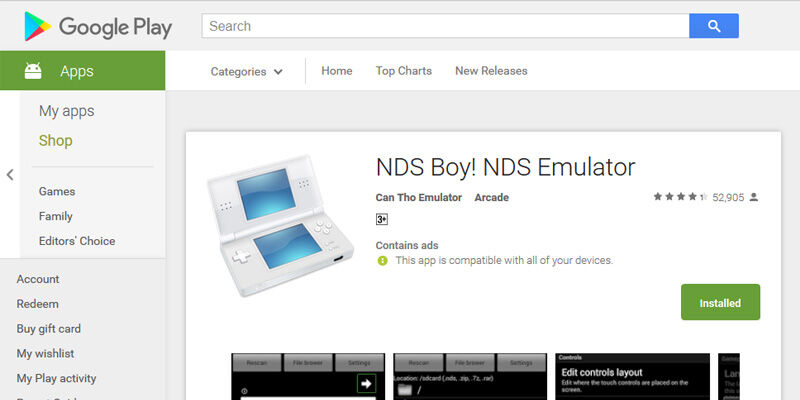Open the Games category link

pos(57,191)
